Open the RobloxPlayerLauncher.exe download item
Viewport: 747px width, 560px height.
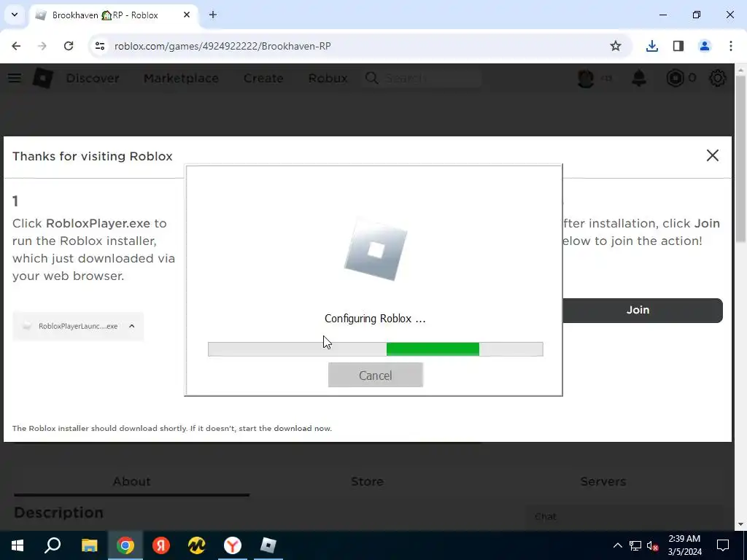coord(78,326)
